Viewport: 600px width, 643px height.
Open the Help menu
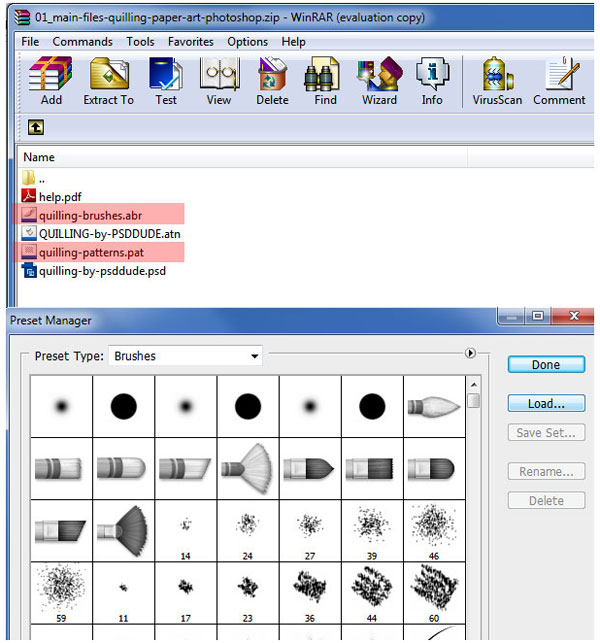293,41
